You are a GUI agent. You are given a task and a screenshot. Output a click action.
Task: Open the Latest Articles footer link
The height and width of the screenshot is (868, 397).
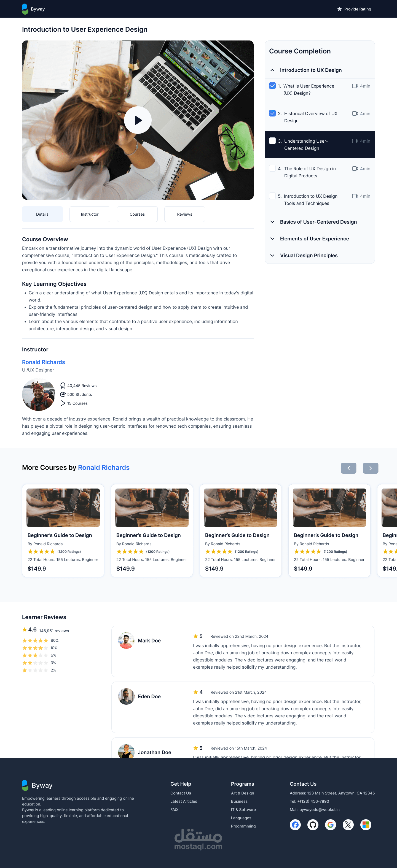184,801
